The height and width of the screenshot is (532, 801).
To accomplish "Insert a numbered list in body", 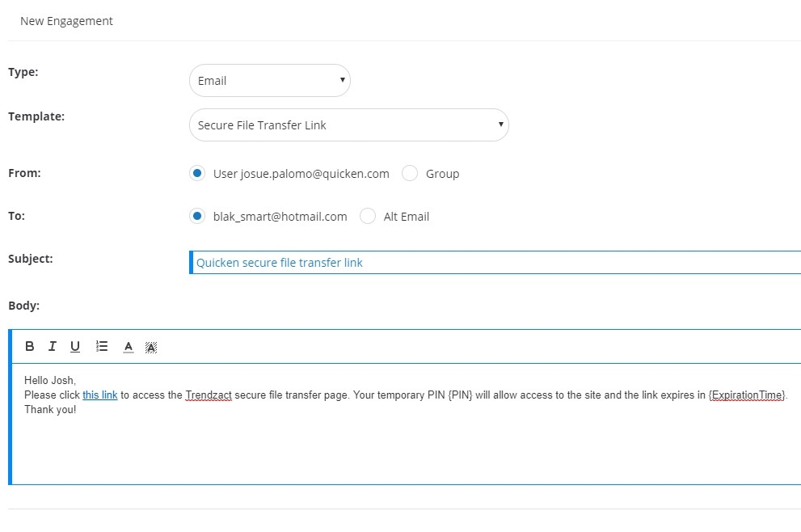I will coord(102,346).
